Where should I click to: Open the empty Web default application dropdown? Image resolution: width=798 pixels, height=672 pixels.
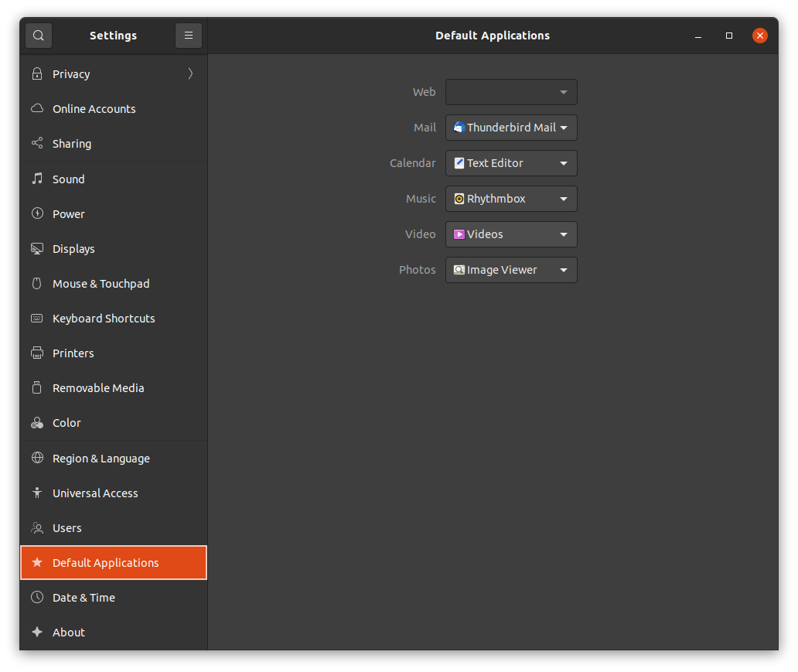pos(511,92)
